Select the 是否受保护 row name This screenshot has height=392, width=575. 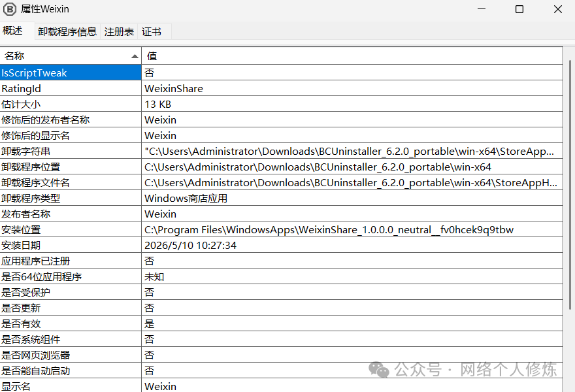71,292
